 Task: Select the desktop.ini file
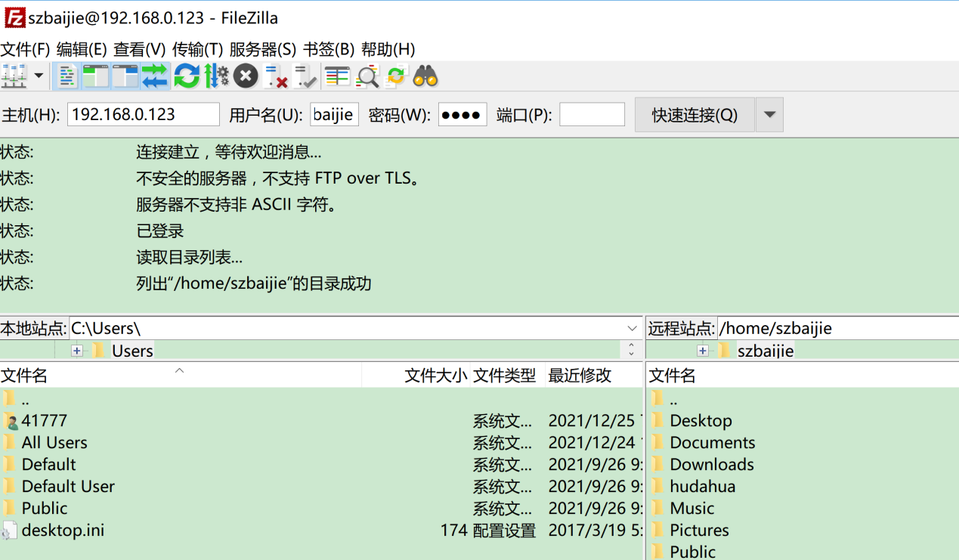tap(63, 531)
